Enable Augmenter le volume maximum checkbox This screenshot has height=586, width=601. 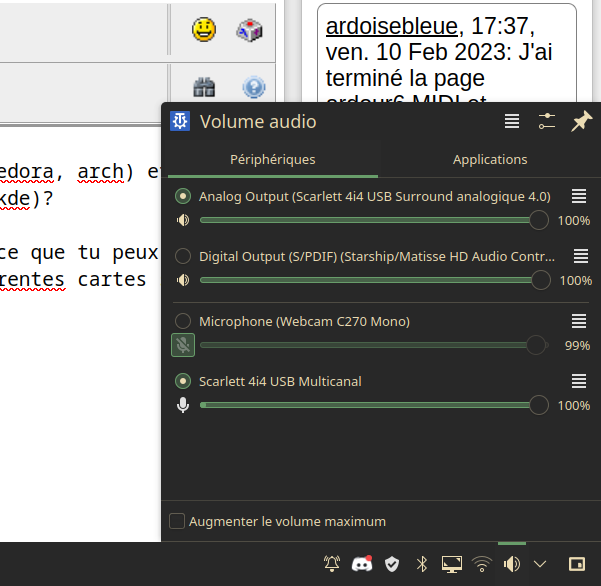[x=177, y=521]
